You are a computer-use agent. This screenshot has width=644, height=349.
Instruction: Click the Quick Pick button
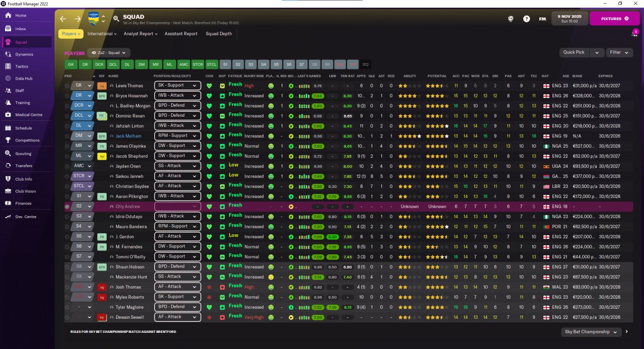[x=574, y=52]
